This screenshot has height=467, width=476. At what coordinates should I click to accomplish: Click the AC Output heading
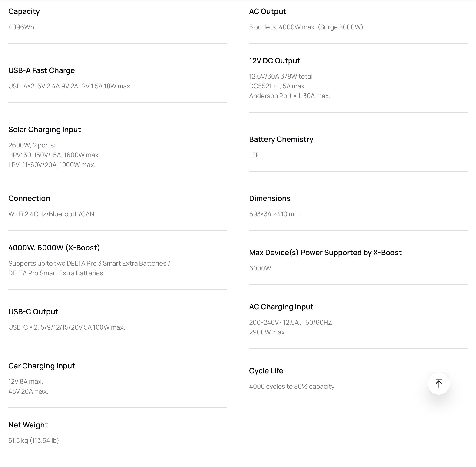pos(268,11)
